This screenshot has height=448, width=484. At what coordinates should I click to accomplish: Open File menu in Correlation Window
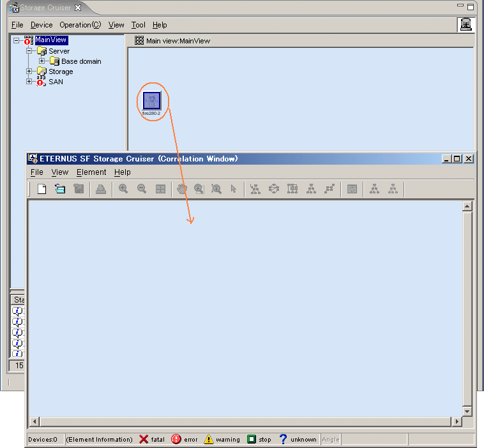coord(37,172)
